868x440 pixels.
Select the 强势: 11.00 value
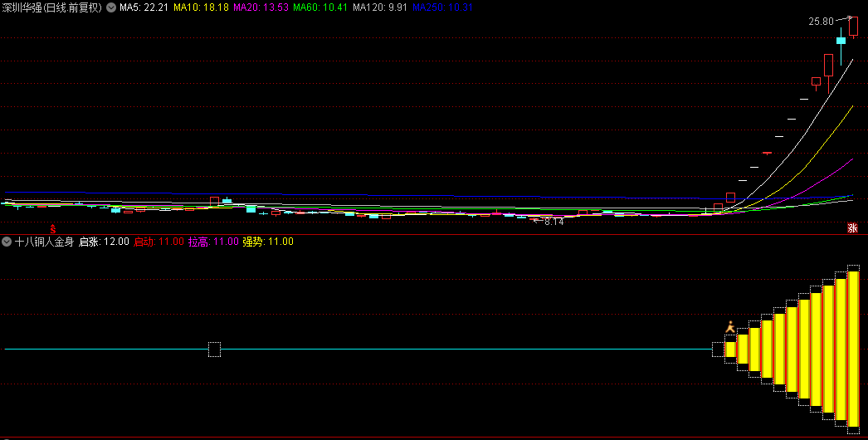(x=268, y=242)
